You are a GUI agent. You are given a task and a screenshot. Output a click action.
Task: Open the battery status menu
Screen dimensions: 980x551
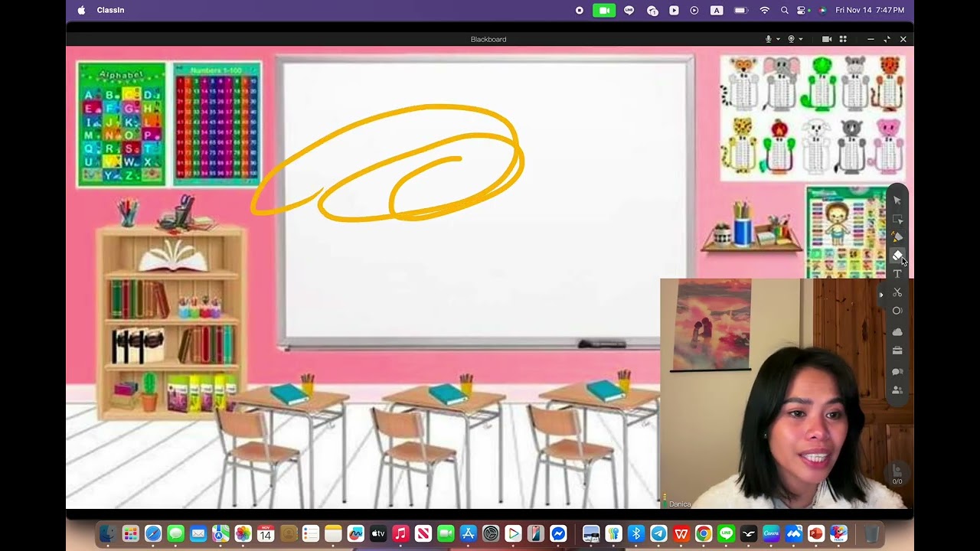click(740, 10)
